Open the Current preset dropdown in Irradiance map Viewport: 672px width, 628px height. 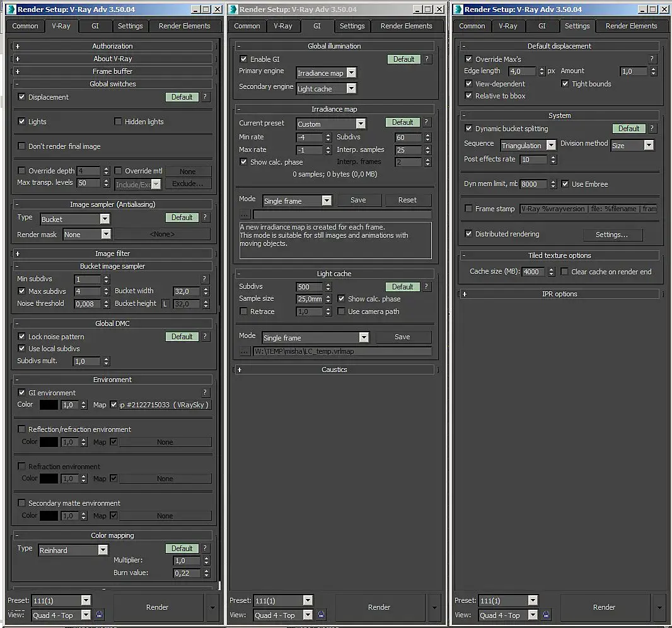331,124
